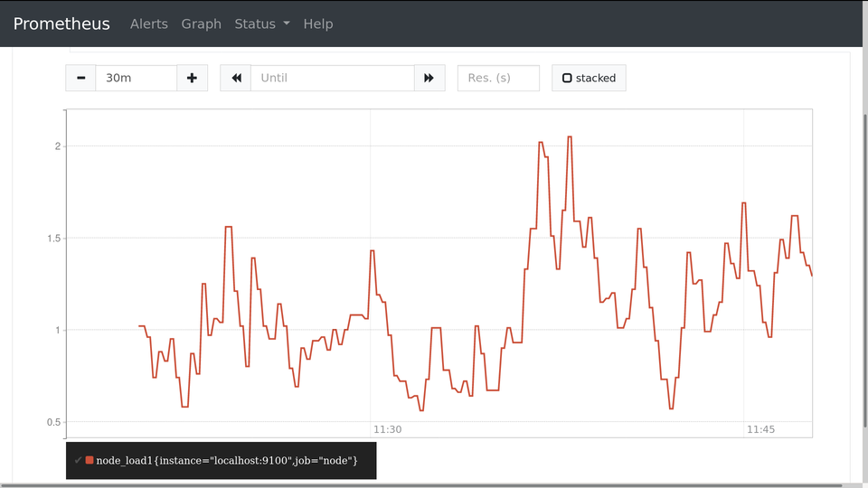Click the highest peak on the load graph
The width and height of the screenshot is (868, 488).
point(570,137)
